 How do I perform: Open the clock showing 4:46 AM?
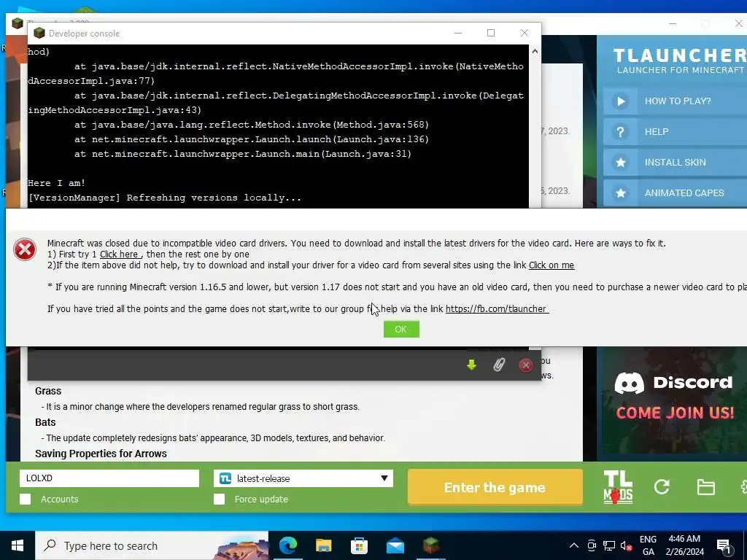[684, 545]
